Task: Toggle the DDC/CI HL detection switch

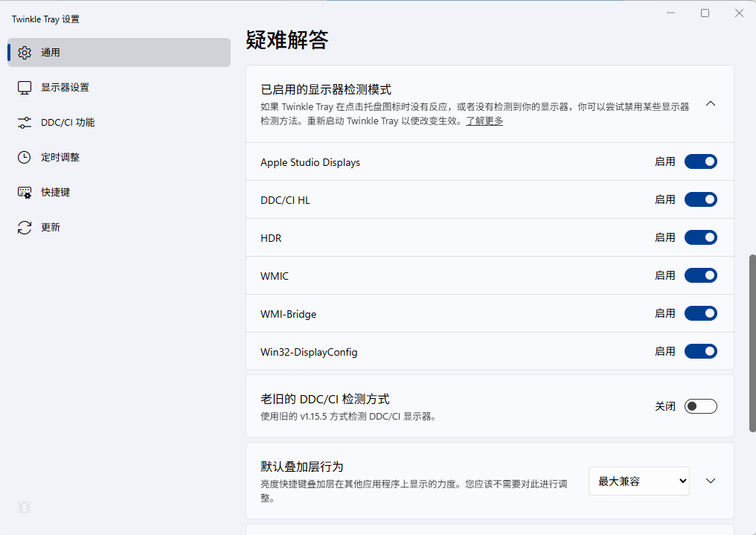Action: [x=700, y=199]
